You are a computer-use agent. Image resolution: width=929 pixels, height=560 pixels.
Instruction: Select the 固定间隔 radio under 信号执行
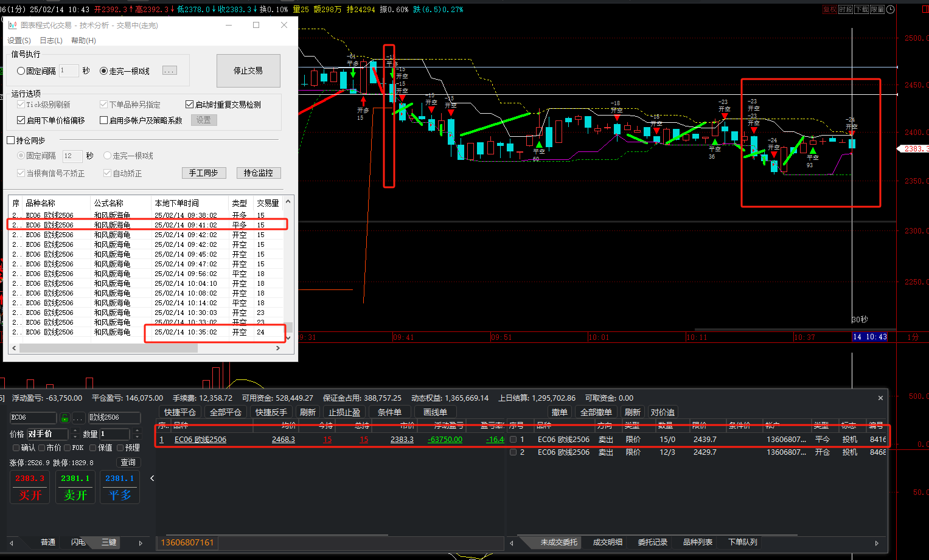pos(21,71)
